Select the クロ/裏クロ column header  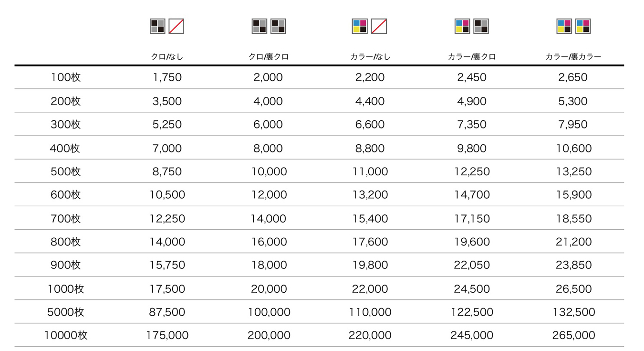(x=269, y=57)
